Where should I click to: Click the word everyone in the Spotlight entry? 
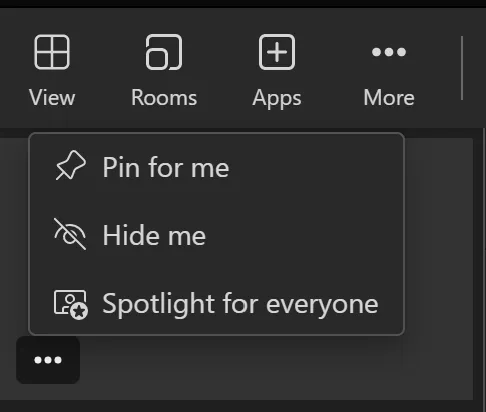322,305
